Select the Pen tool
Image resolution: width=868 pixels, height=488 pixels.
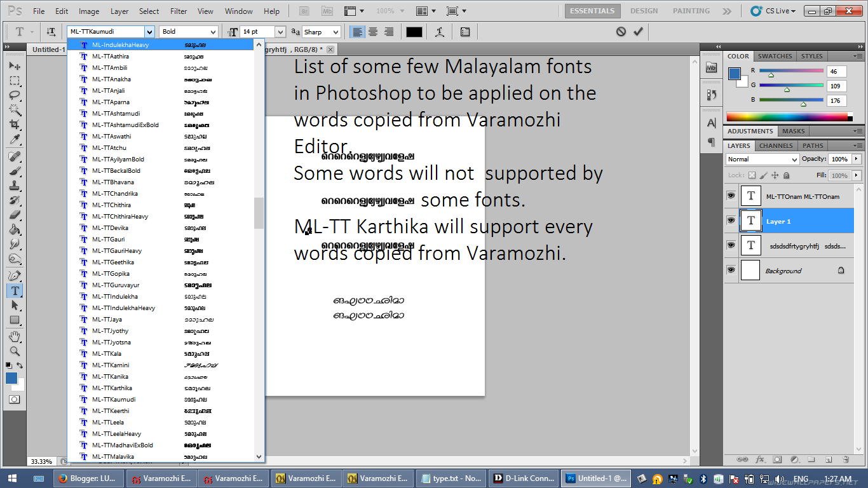(15, 276)
